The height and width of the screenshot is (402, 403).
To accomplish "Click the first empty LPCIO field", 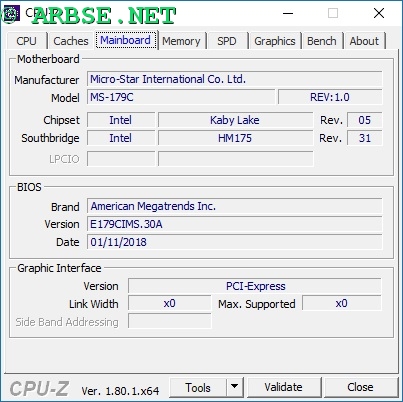I will click(x=121, y=159).
